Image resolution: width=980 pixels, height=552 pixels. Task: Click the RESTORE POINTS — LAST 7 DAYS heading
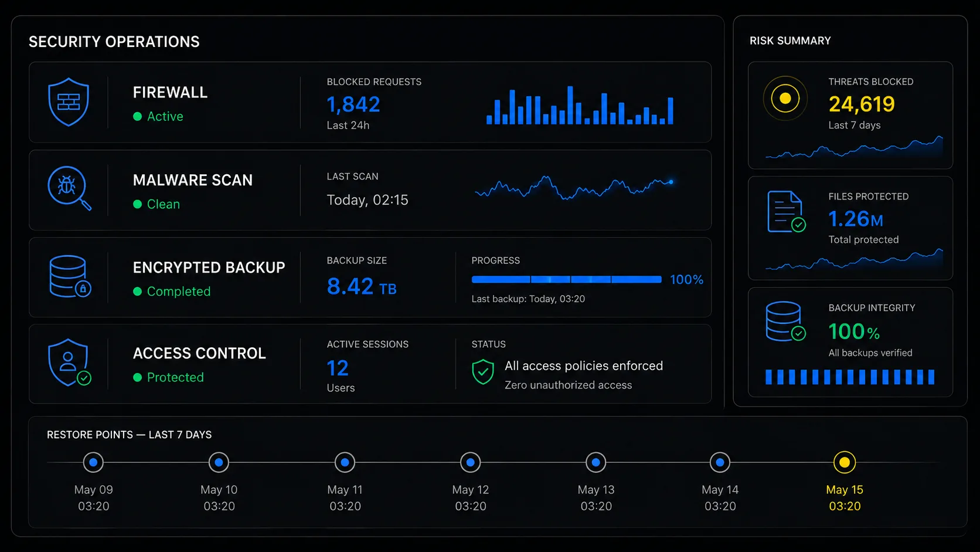[130, 435]
